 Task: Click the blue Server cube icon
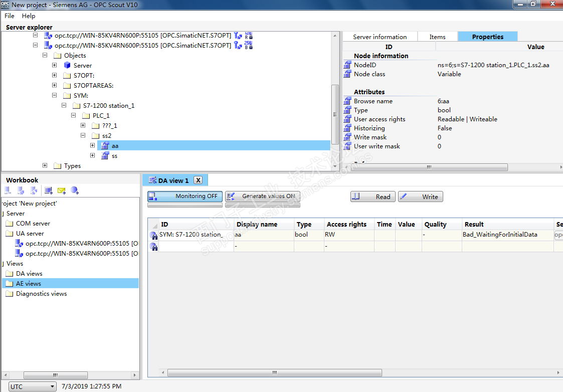67,65
